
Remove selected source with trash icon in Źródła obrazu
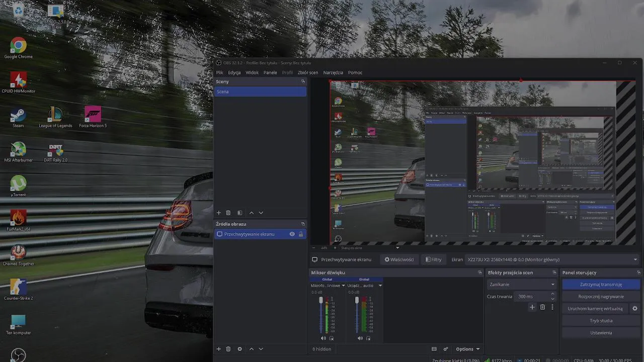[228, 348]
